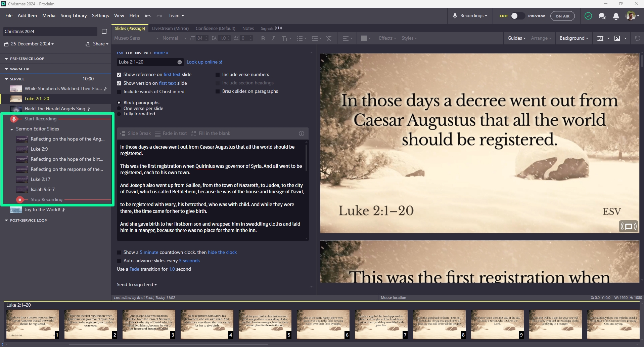The height and width of the screenshot is (347, 644).
Task: Click the passage text editor scrollbar
Action: point(306,157)
